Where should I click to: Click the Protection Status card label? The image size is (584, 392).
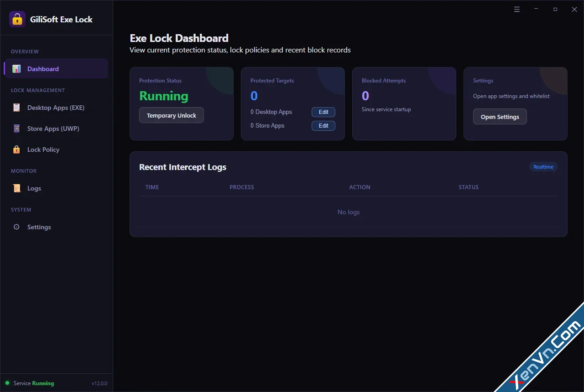161,81
